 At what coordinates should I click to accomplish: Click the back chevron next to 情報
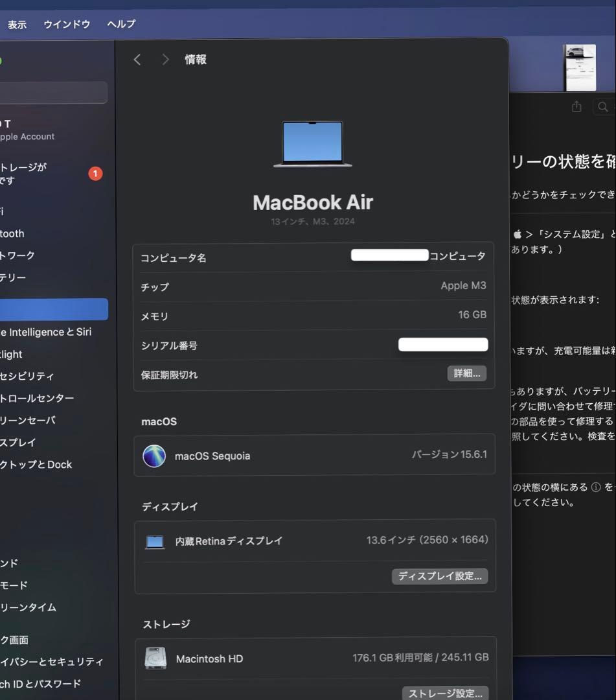point(137,59)
